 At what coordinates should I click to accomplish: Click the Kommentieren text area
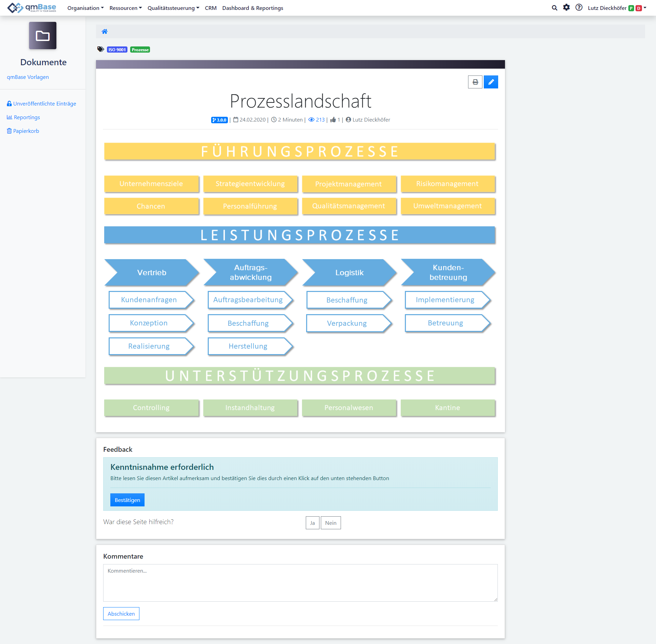pyautogui.click(x=300, y=583)
